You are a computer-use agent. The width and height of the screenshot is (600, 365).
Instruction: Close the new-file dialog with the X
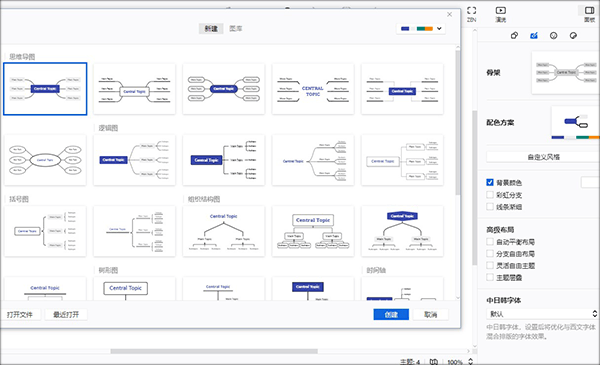coord(450,15)
